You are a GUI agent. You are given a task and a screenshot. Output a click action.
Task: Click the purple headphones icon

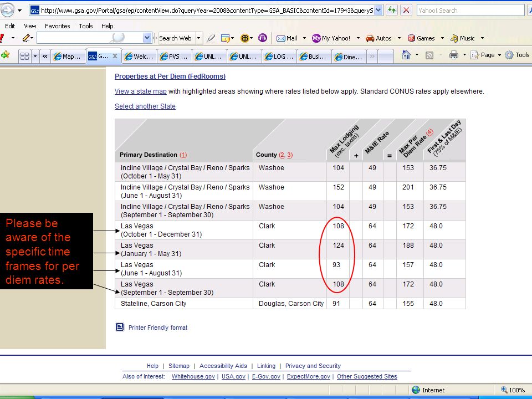tap(263, 38)
